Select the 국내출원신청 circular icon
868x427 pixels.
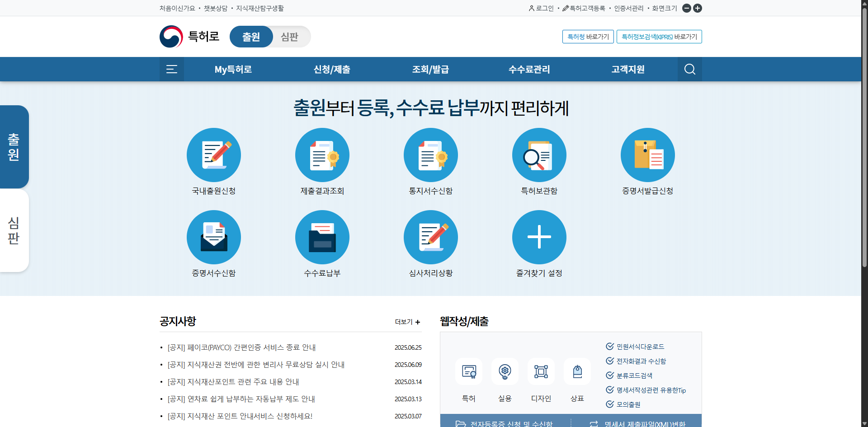pos(213,155)
